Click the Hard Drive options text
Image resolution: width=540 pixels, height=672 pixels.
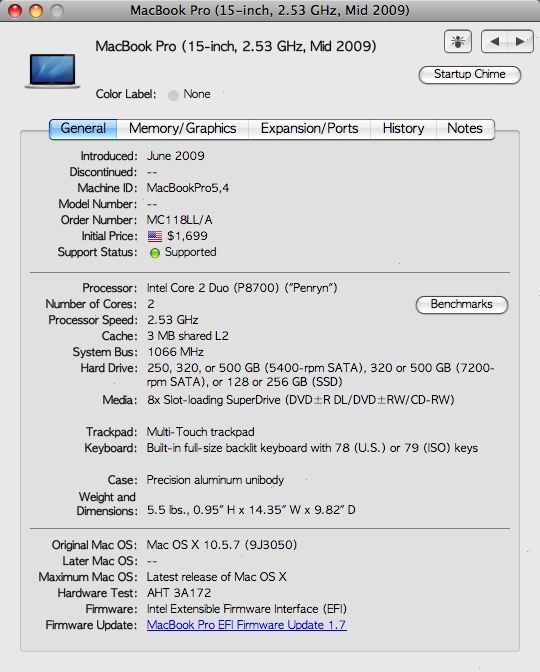321,375
